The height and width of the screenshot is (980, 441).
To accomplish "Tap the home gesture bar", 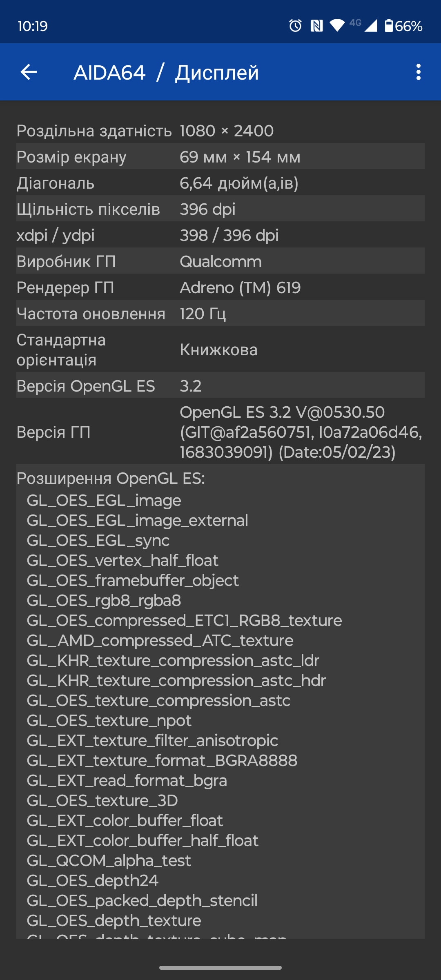I will click(x=220, y=967).
